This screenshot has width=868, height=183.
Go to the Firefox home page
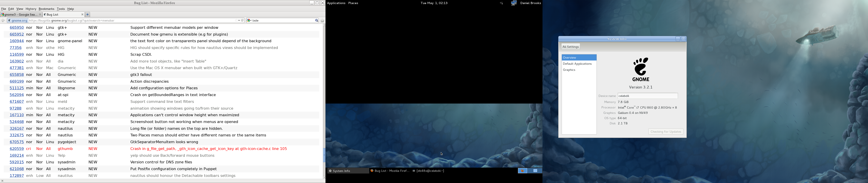point(322,21)
